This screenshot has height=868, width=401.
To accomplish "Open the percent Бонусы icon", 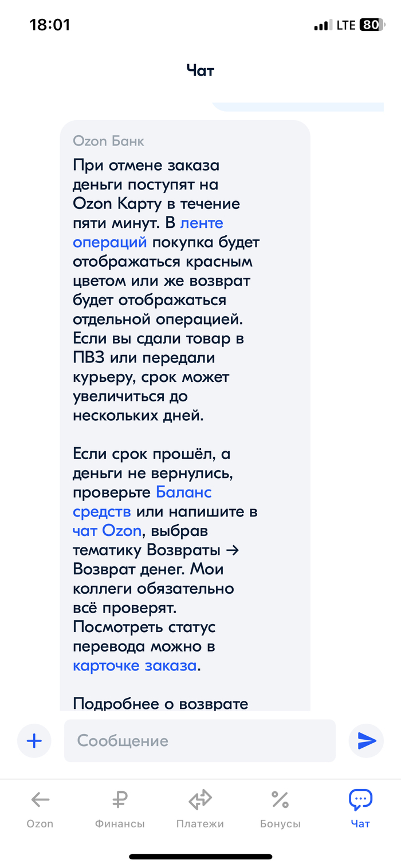I will [280, 799].
